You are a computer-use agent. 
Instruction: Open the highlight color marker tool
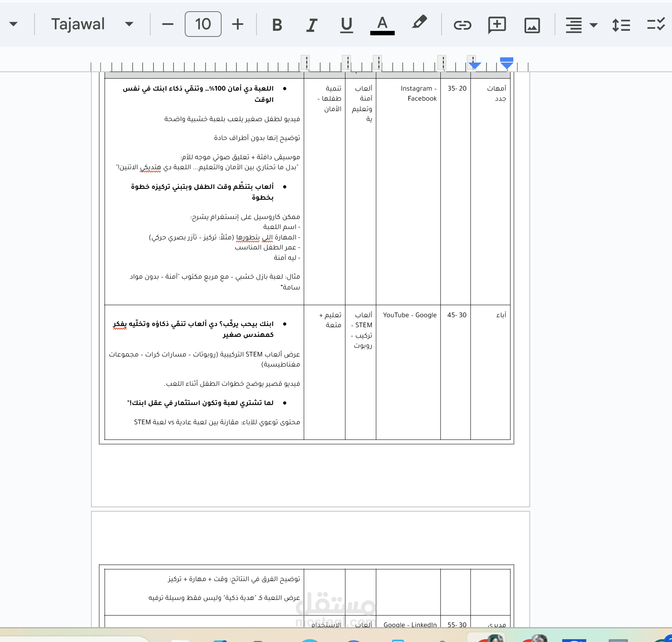click(x=419, y=23)
